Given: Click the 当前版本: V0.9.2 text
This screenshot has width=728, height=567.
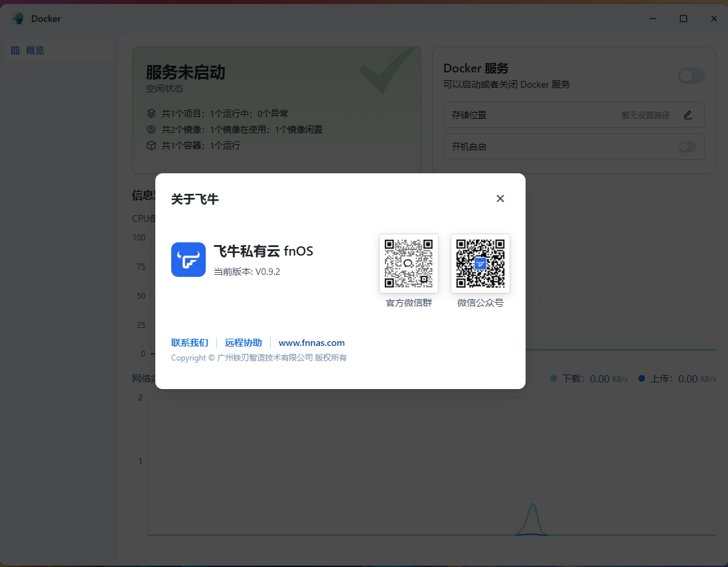Looking at the screenshot, I should (247, 272).
